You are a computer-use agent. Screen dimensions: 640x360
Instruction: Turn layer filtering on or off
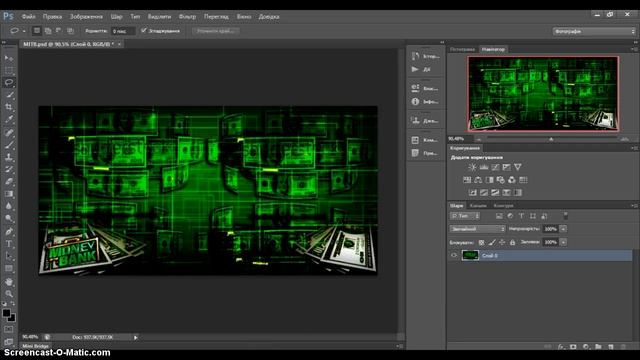tap(565, 216)
